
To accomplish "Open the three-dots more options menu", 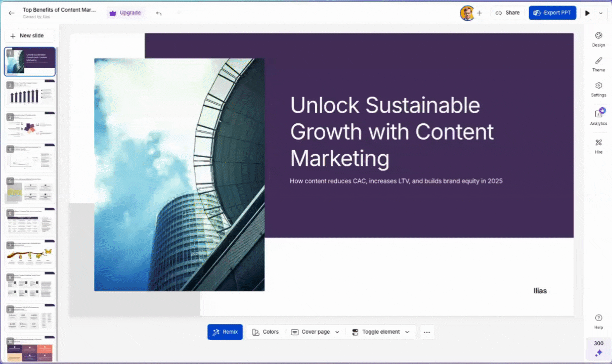I will pyautogui.click(x=426, y=332).
